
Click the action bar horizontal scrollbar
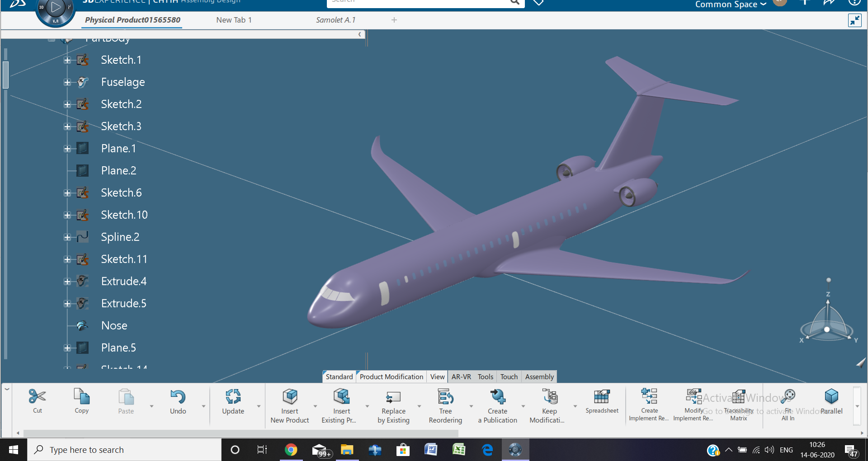(241, 433)
